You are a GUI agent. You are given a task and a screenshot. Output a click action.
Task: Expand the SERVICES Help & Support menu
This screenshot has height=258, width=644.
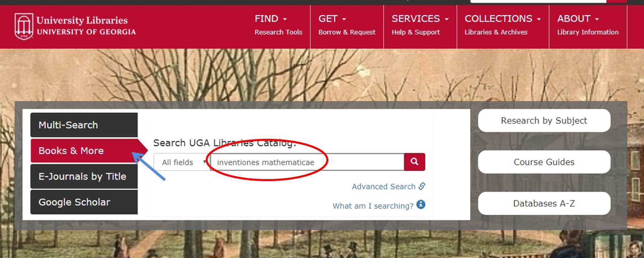420,25
